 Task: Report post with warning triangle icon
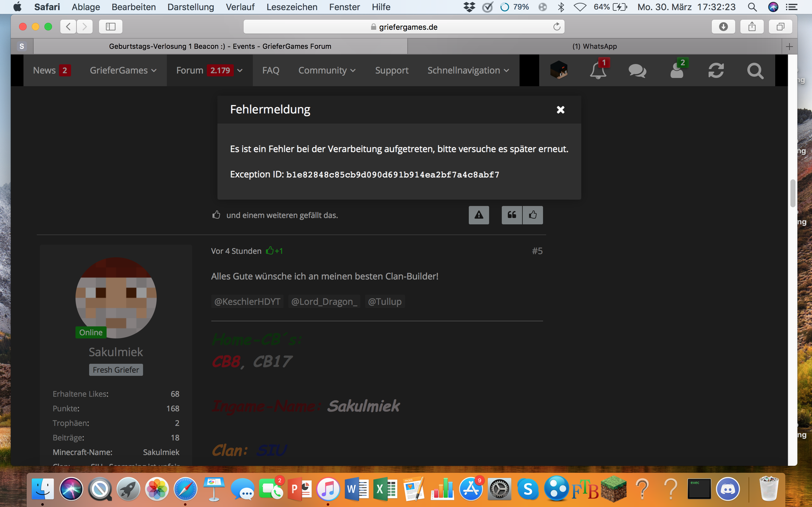tap(479, 215)
